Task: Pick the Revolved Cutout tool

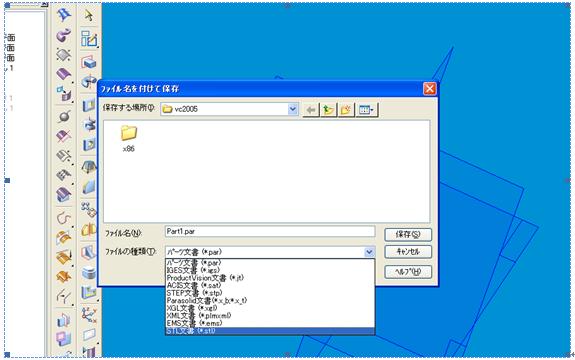Action: click(89, 125)
